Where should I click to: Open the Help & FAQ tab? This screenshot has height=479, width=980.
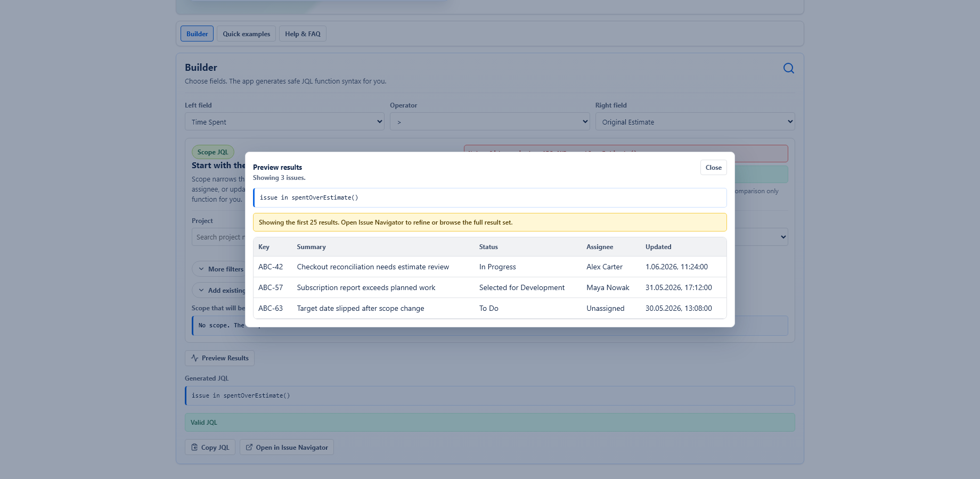pyautogui.click(x=303, y=34)
